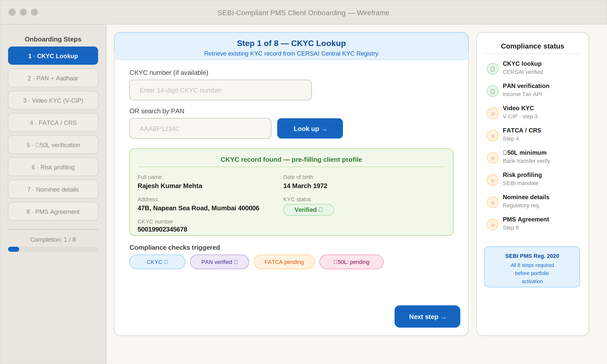Viewport: 607px width, 364px height.
Task: Click the ₹50L minimum pending status icon
Action: click(x=492, y=158)
